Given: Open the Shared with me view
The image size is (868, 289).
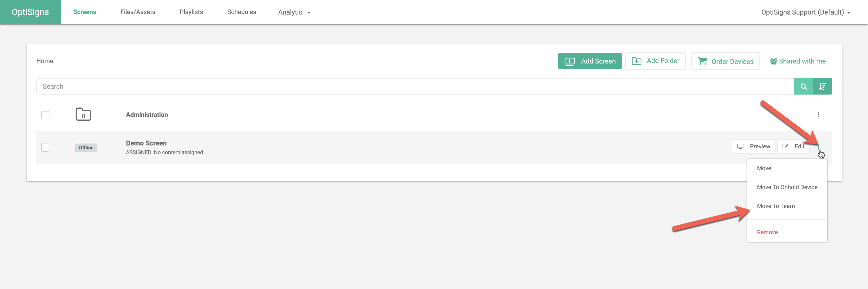Looking at the screenshot, I should pos(797,61).
